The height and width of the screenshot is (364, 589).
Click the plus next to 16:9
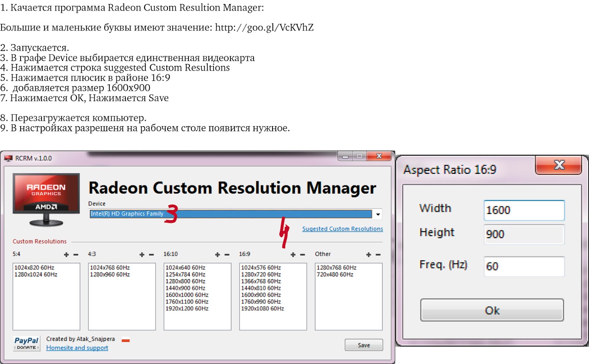(293, 254)
